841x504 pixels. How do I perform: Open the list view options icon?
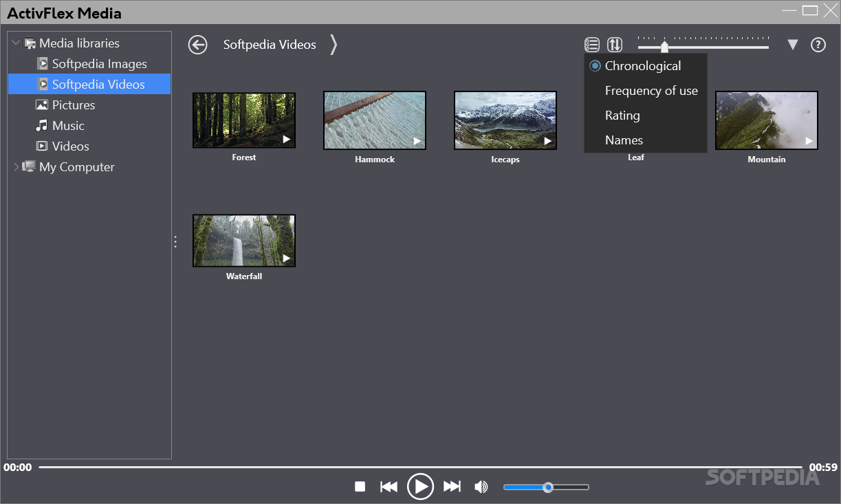(592, 45)
